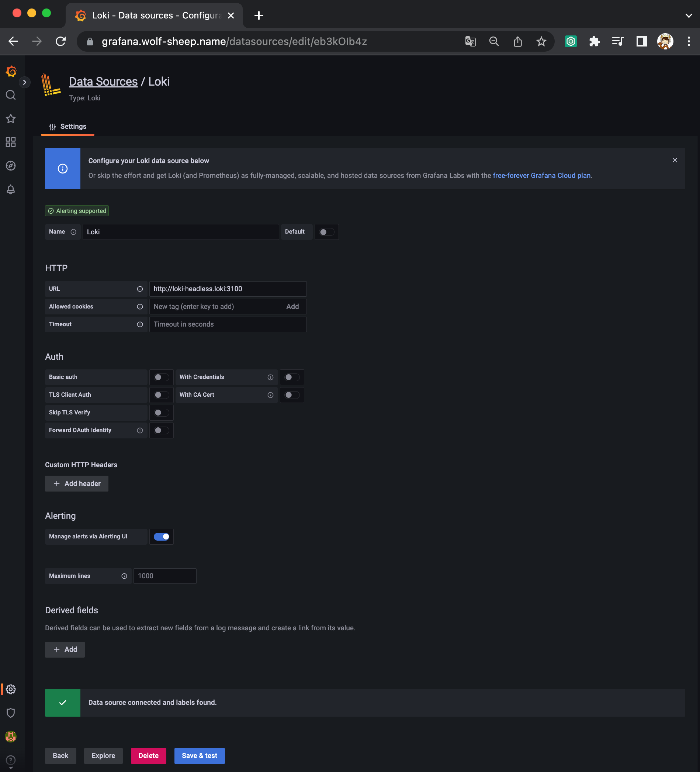Click the zoom magnifier in address bar
Viewport: 700px width, 772px height.
pos(494,41)
